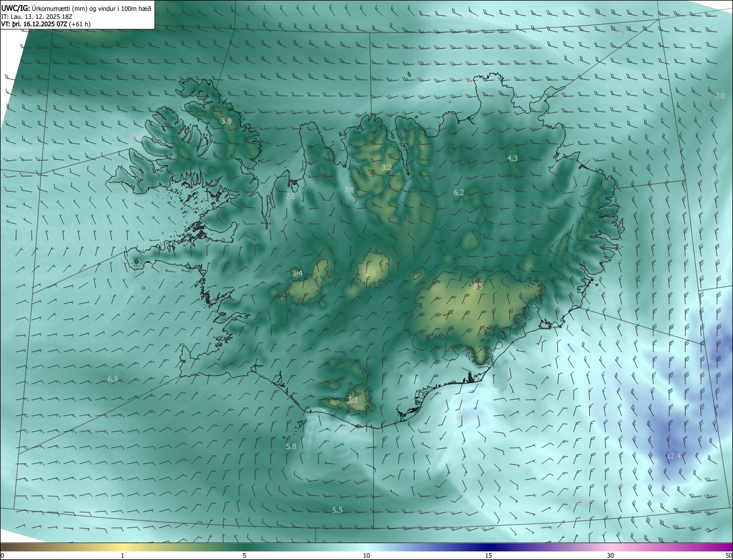Click the 5.8 value label

tap(291, 447)
